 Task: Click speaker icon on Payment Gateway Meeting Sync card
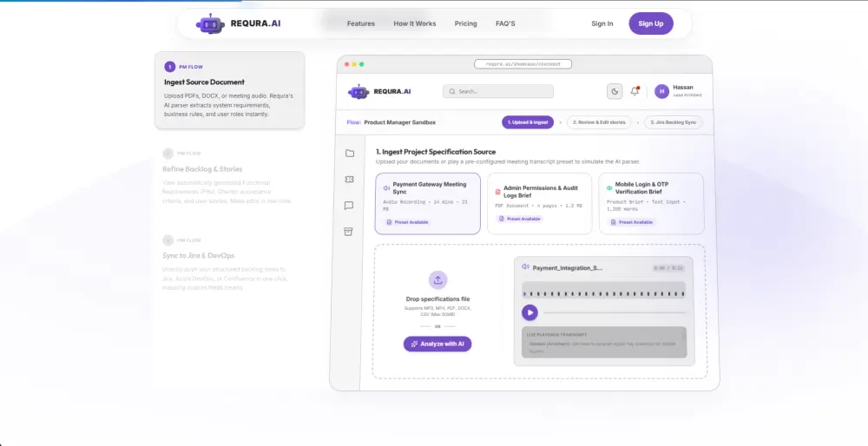(386, 188)
